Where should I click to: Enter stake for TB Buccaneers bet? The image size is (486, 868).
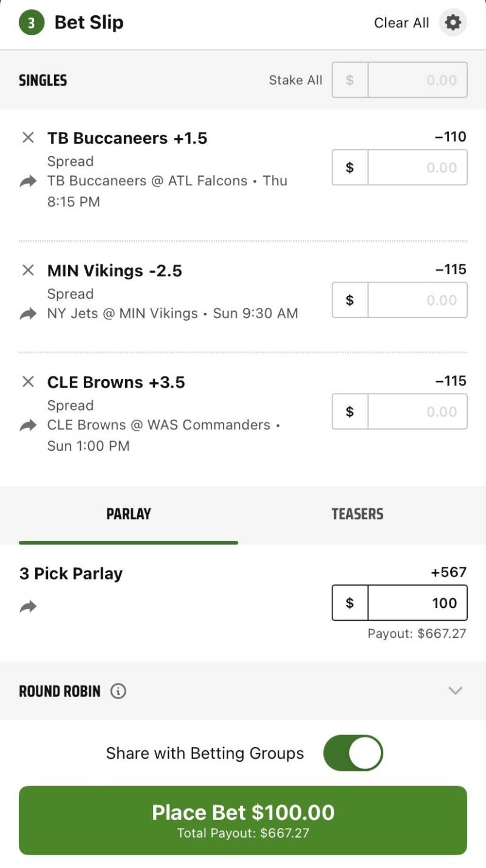(x=417, y=168)
